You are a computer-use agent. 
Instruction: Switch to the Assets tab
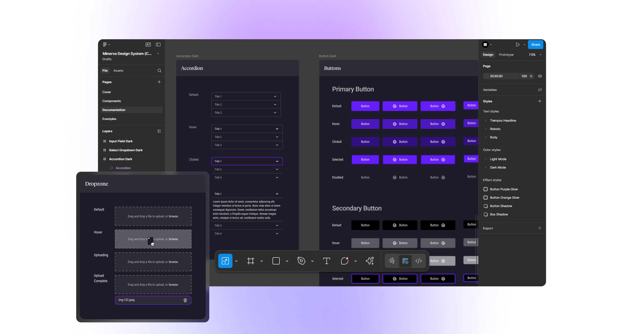pos(118,70)
